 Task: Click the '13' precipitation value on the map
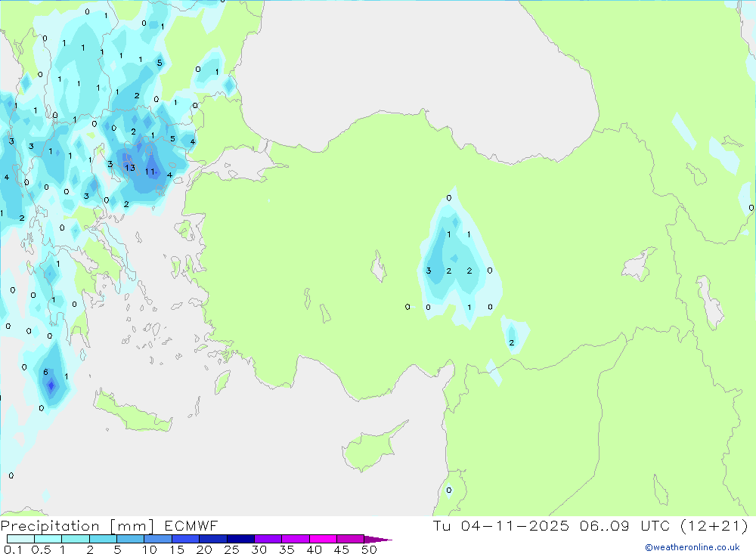130,168
